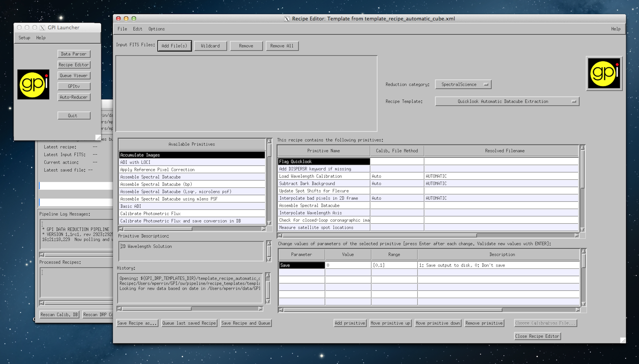
Task: Click the Add File(s) button
Action: (x=174, y=46)
